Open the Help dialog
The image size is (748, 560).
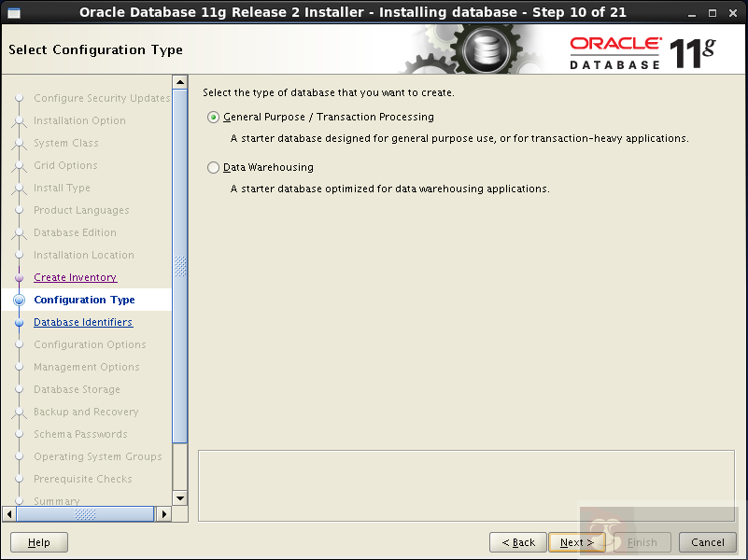click(x=38, y=542)
